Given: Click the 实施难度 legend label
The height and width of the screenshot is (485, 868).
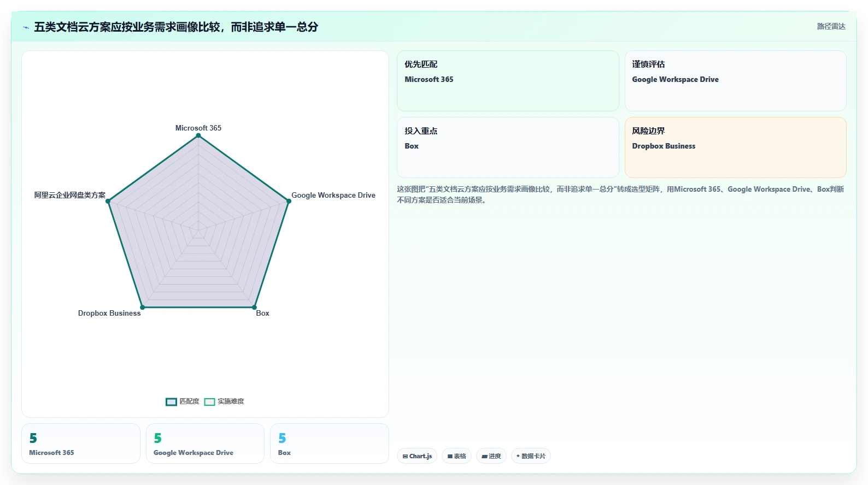Looking at the screenshot, I should (231, 401).
